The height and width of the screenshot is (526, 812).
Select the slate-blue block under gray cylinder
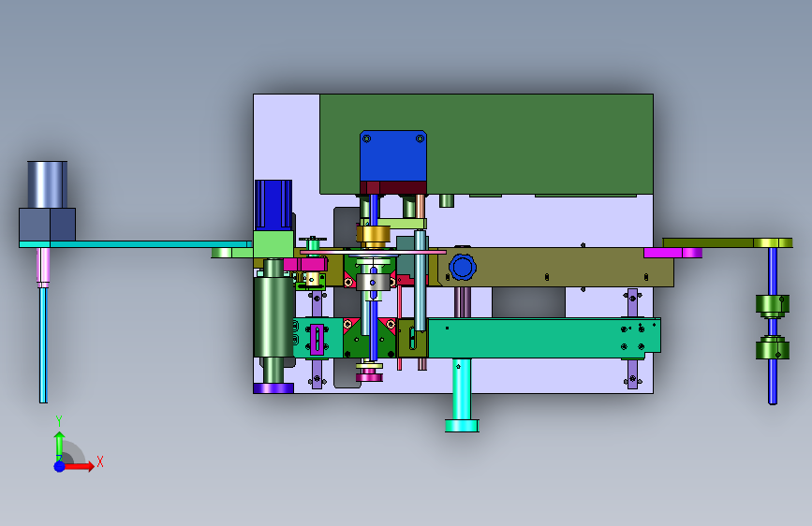coord(47,225)
